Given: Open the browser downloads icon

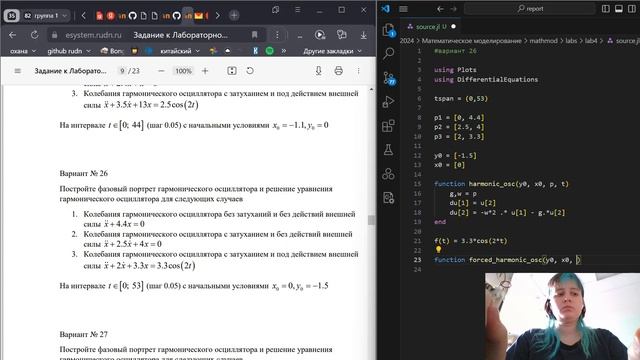Looking at the screenshot, I should [x=363, y=36].
